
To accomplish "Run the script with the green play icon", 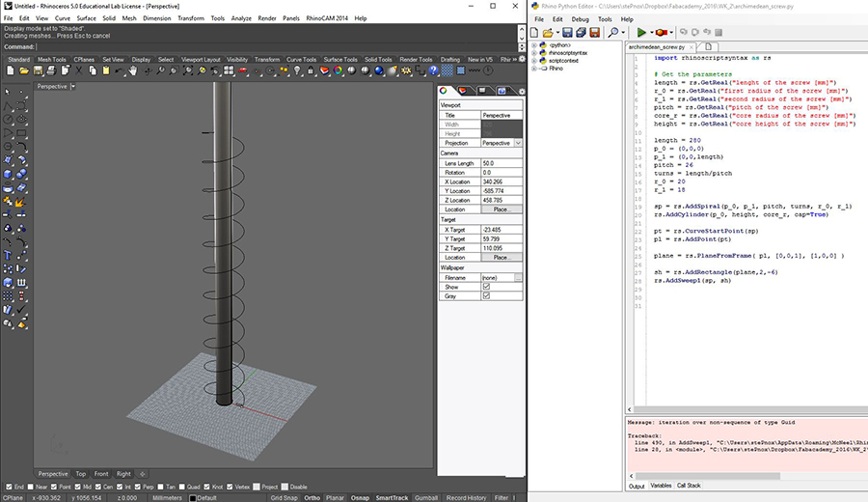I will point(641,33).
